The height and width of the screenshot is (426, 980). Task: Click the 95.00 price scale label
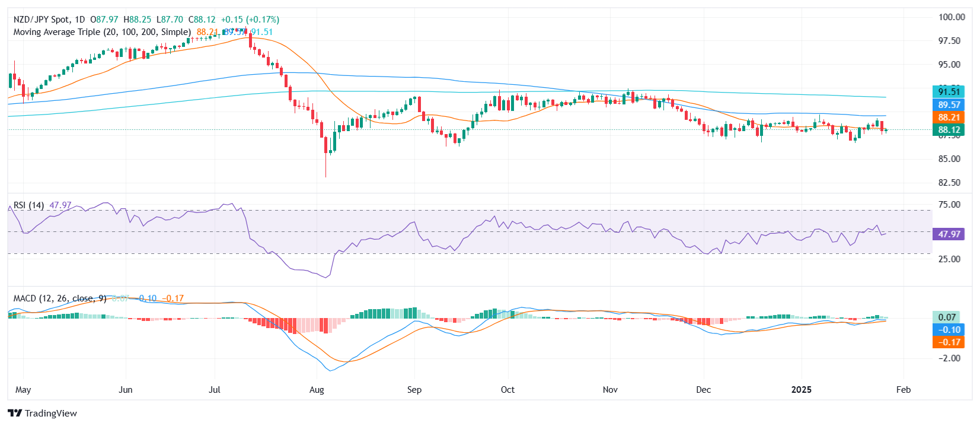[x=949, y=65]
